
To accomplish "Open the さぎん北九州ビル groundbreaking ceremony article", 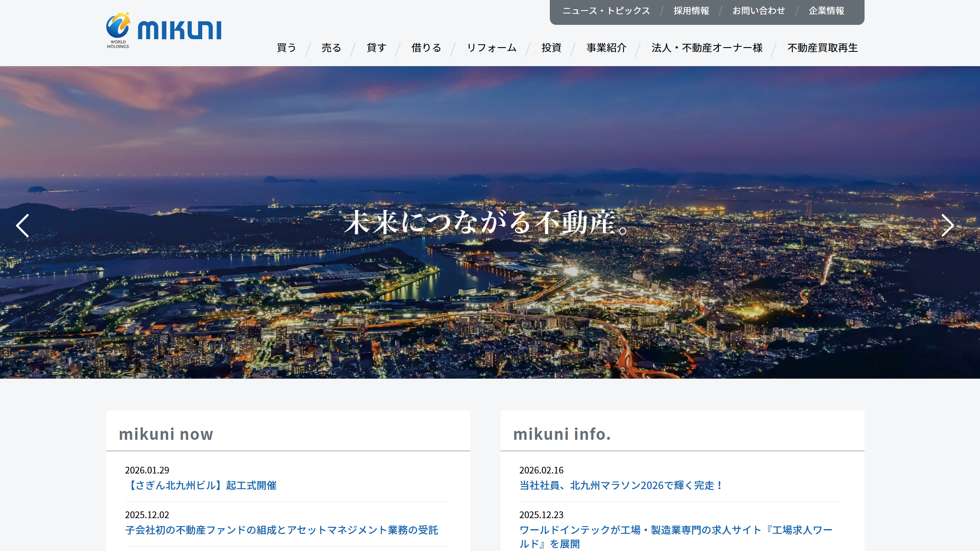I will click(x=202, y=485).
